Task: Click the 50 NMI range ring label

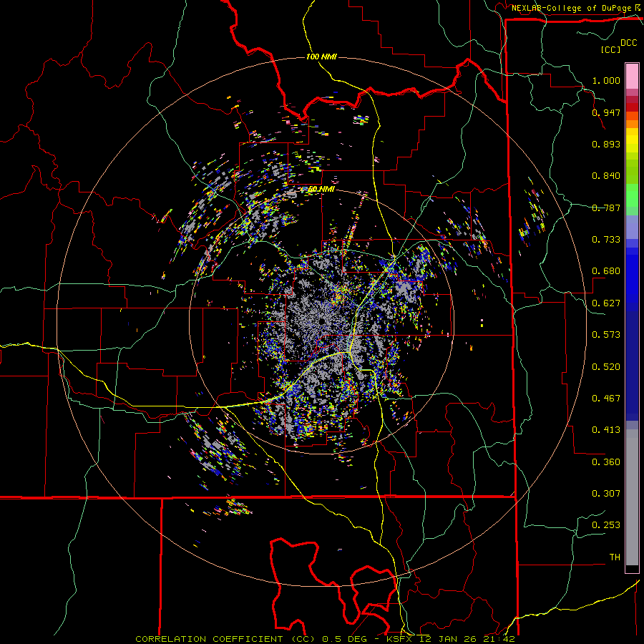Action: pyautogui.click(x=321, y=189)
